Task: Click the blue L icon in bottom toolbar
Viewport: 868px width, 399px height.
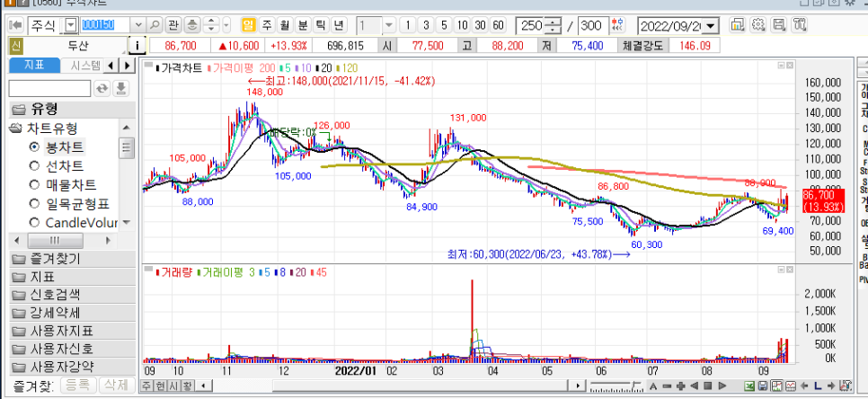Action: [818, 386]
